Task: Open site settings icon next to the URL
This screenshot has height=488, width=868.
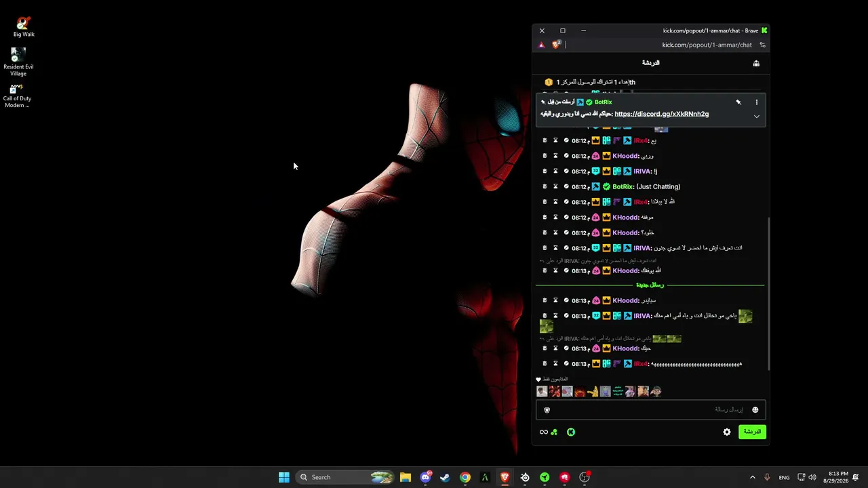Action: click(762, 45)
